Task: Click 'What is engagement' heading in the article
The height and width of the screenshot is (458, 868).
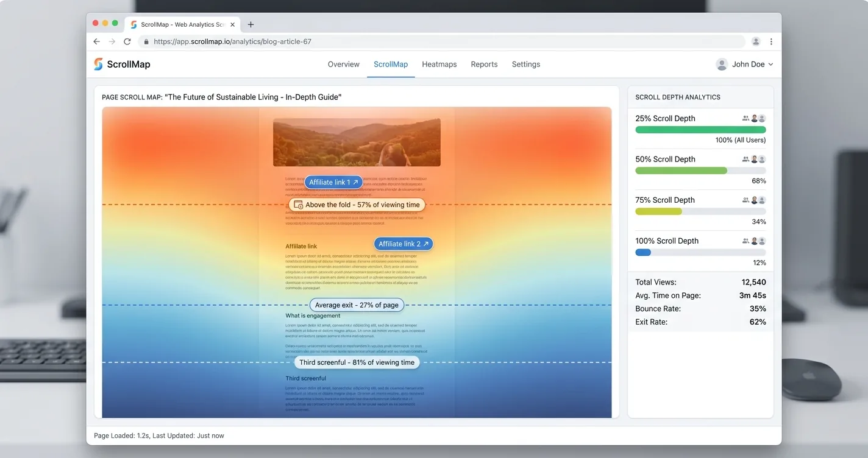Action: (313, 315)
